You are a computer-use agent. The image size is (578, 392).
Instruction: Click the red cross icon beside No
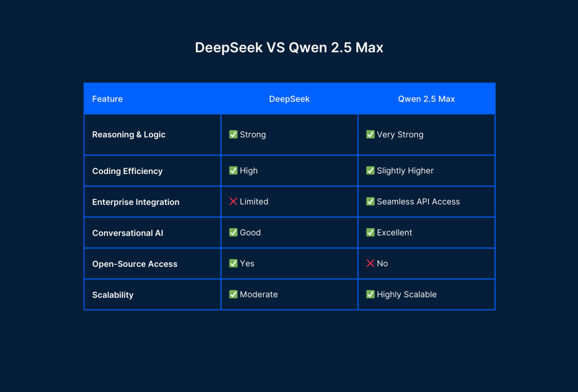[370, 263]
